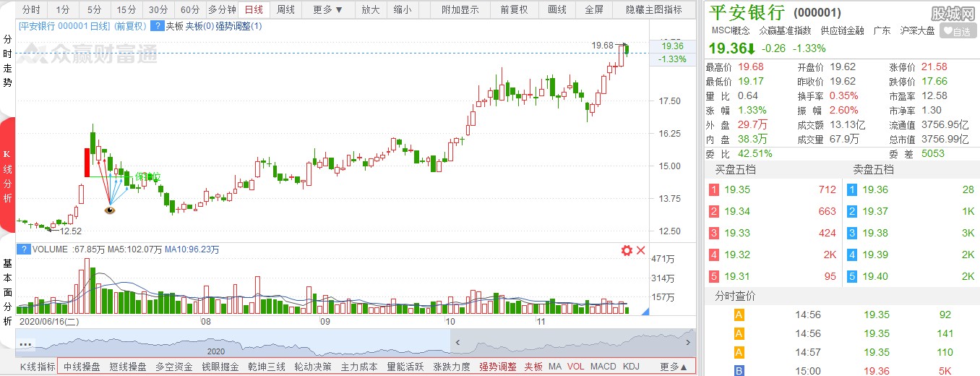Select the KDJ indicator

tap(631, 367)
